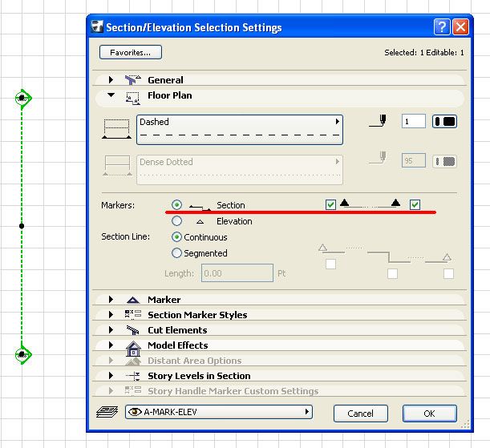Edit the pen number field showing 1

(x=413, y=121)
